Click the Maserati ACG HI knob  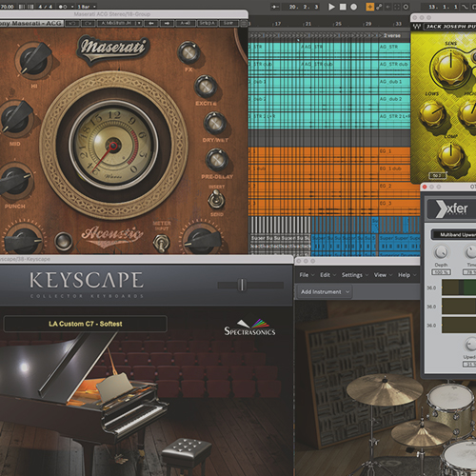[x=33, y=61]
